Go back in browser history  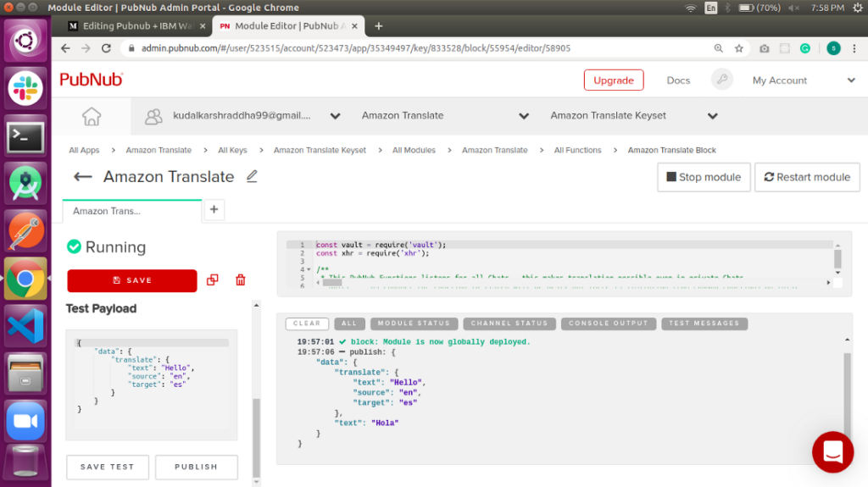point(65,48)
